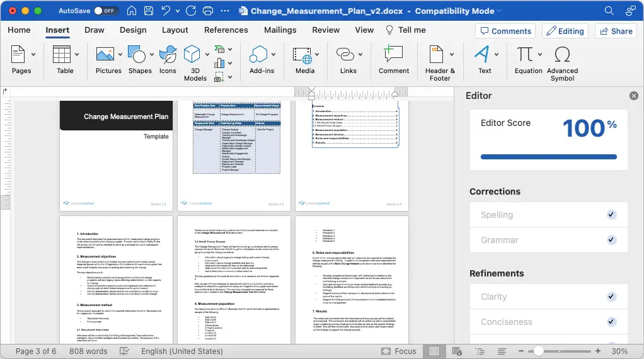Toggle the Conciseness refinement check
The width and height of the screenshot is (644, 359).
click(x=612, y=322)
